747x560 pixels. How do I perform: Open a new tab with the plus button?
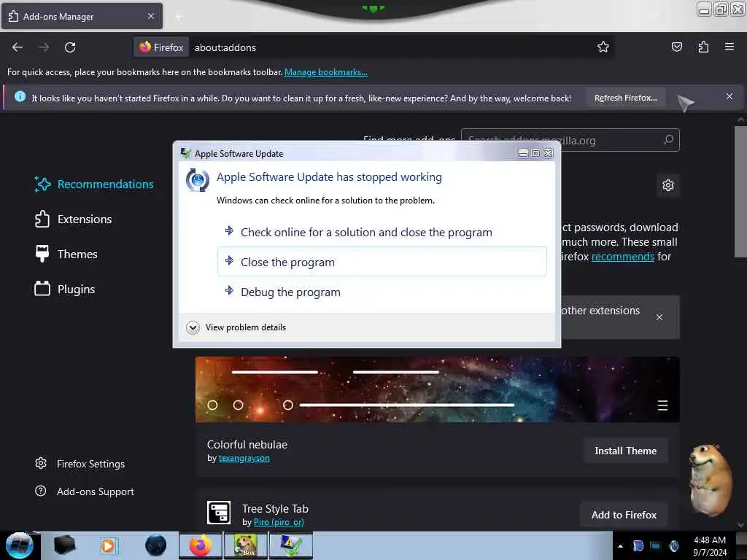179,17
